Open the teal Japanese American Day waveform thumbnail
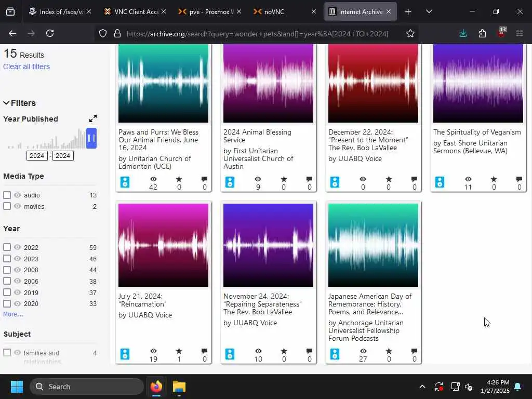532x399 pixels. click(373, 245)
